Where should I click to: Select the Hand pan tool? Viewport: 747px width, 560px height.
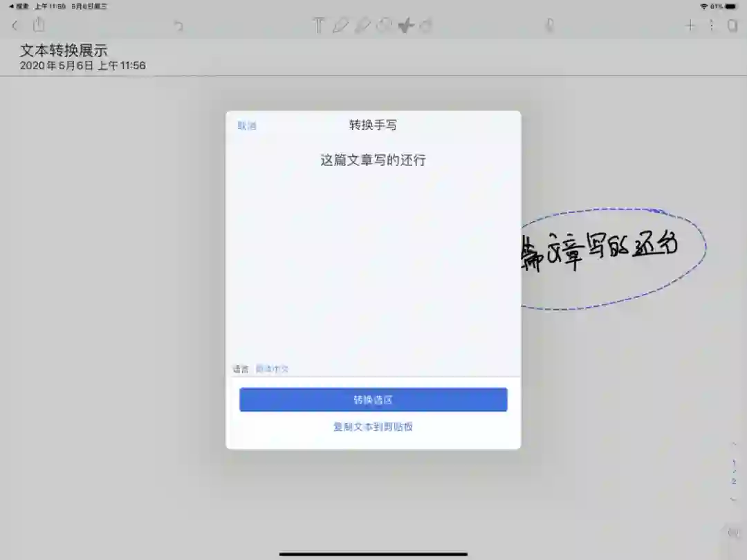pos(427,26)
